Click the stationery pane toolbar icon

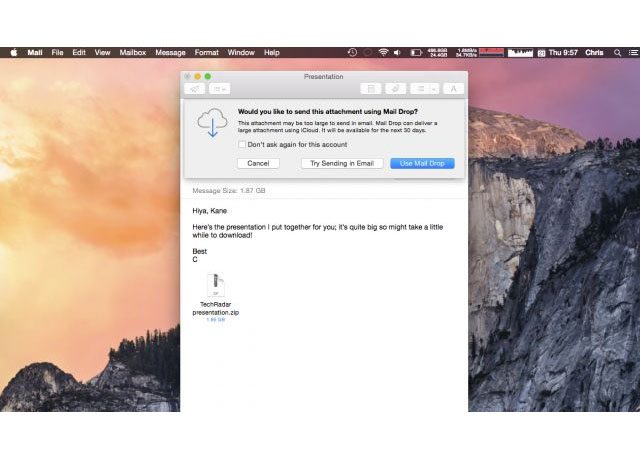click(371, 89)
